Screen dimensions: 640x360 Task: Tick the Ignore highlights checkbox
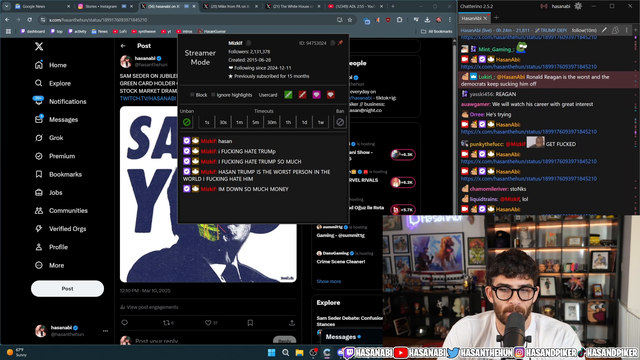pyautogui.click(x=213, y=95)
